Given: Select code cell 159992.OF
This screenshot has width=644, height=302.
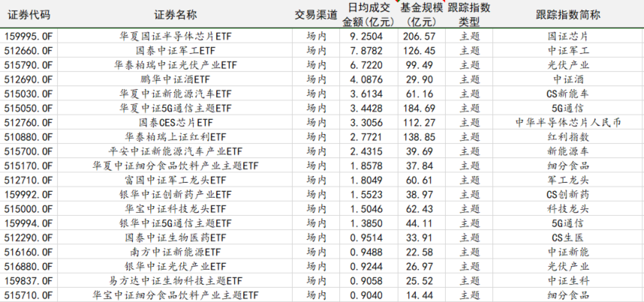Looking at the screenshot, I should coord(29,195).
